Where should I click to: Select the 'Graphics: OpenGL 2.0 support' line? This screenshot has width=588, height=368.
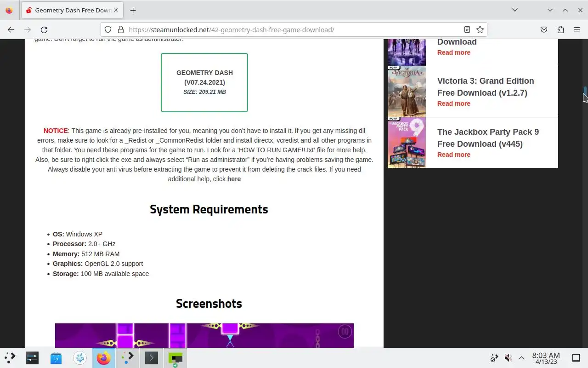tap(98, 264)
